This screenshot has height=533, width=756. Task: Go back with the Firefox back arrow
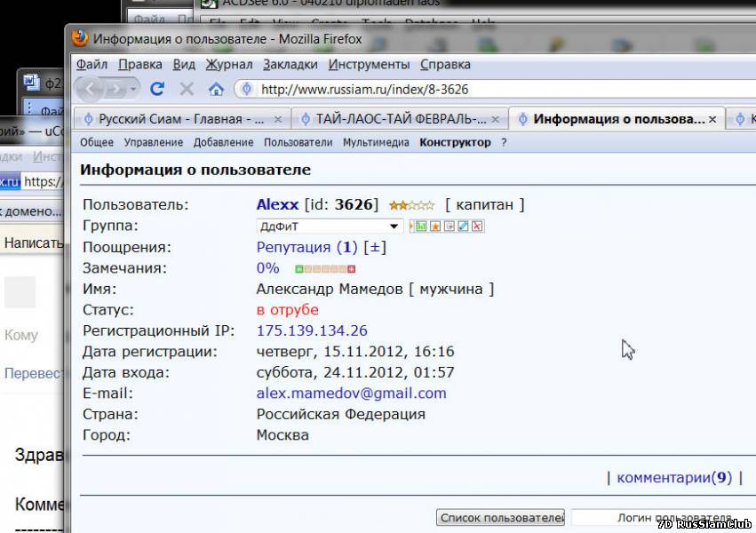pyautogui.click(x=90, y=89)
